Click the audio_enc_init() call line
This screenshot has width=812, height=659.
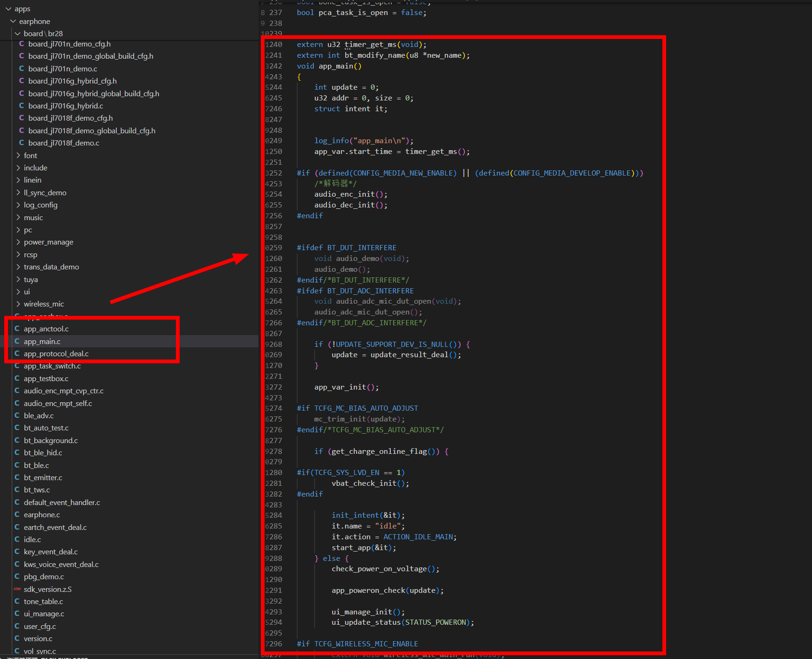pyautogui.click(x=351, y=194)
